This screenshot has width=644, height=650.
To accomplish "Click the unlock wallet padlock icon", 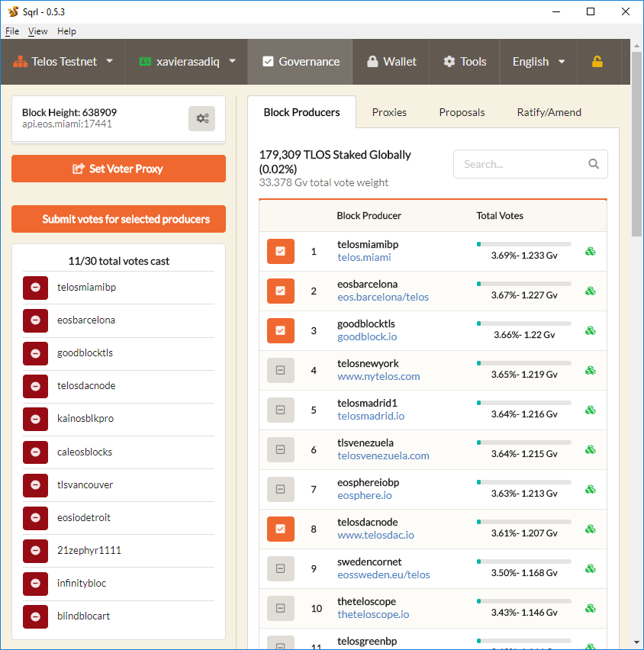I will [597, 62].
